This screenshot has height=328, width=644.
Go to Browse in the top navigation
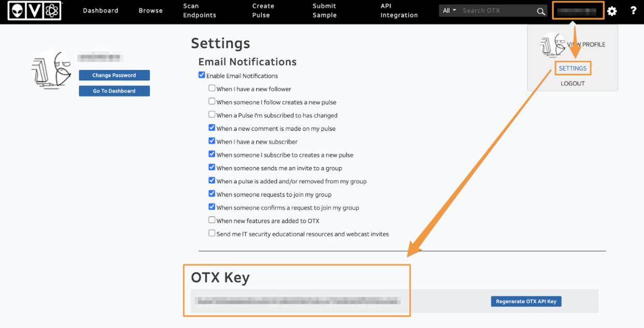150,10
